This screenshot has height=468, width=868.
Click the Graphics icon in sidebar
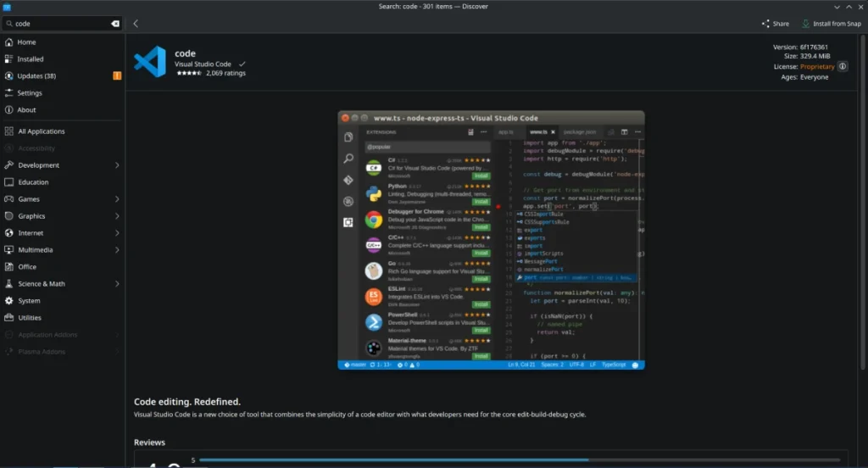point(8,216)
